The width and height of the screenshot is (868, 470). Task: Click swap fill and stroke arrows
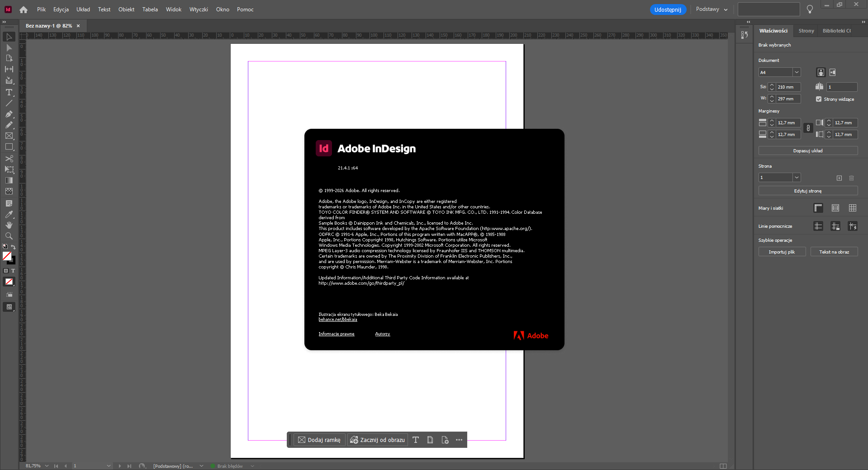(13, 247)
